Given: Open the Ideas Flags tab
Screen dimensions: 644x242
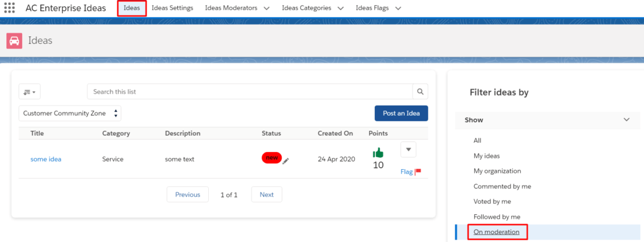Looking at the screenshot, I should click(372, 8).
